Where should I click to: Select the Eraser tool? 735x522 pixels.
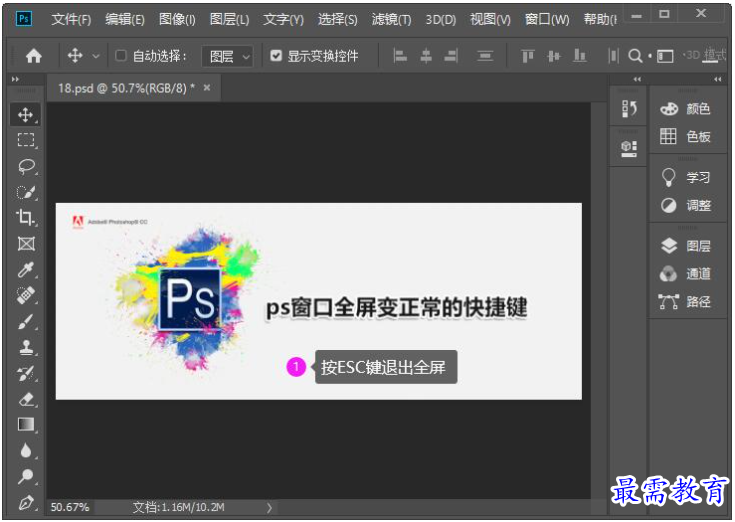click(x=26, y=399)
